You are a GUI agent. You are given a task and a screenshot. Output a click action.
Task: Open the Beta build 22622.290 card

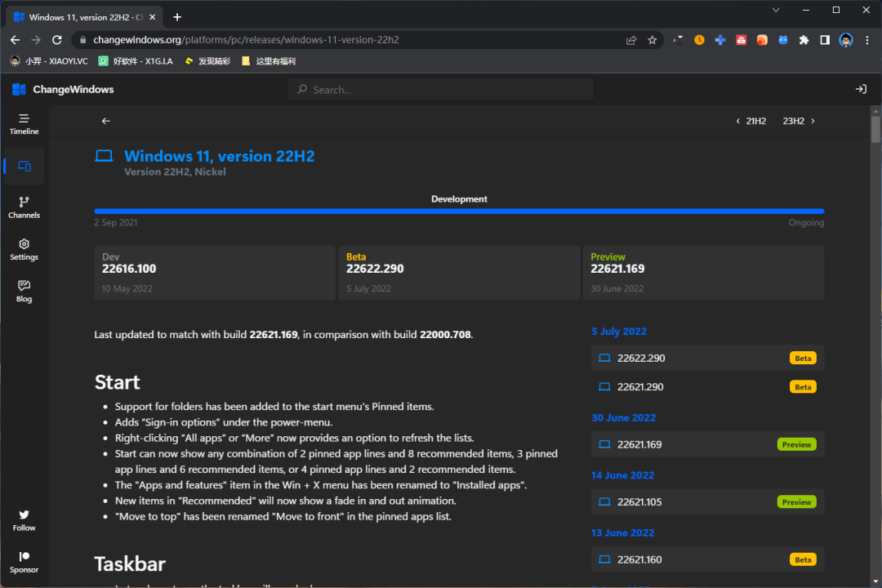coord(458,273)
